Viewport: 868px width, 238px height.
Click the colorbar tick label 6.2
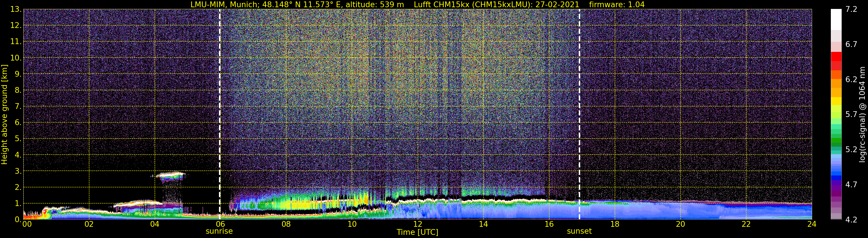point(851,80)
